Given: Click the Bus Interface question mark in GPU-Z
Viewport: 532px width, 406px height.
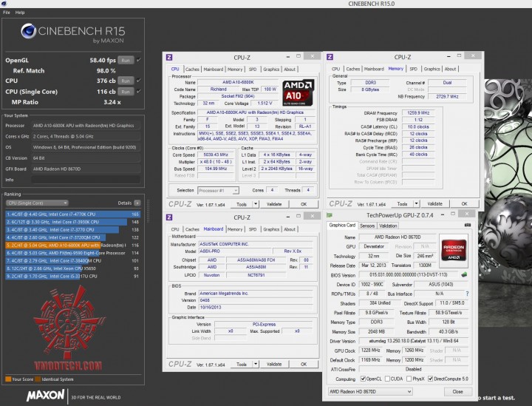Looking at the screenshot, I should click(x=467, y=294).
